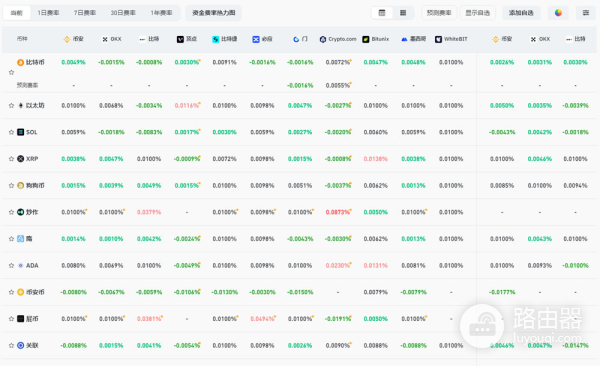600x366 pixels.
Task: Click the 币种 column header
Action: click(x=22, y=39)
